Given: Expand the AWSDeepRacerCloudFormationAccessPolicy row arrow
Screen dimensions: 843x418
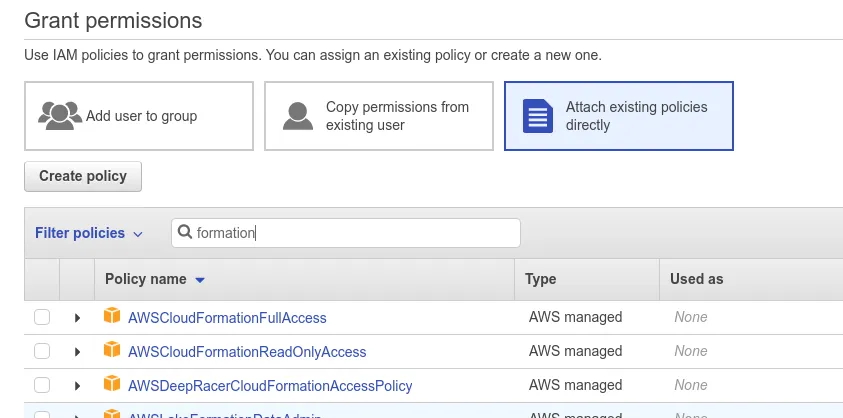Looking at the screenshot, I should tap(77, 385).
